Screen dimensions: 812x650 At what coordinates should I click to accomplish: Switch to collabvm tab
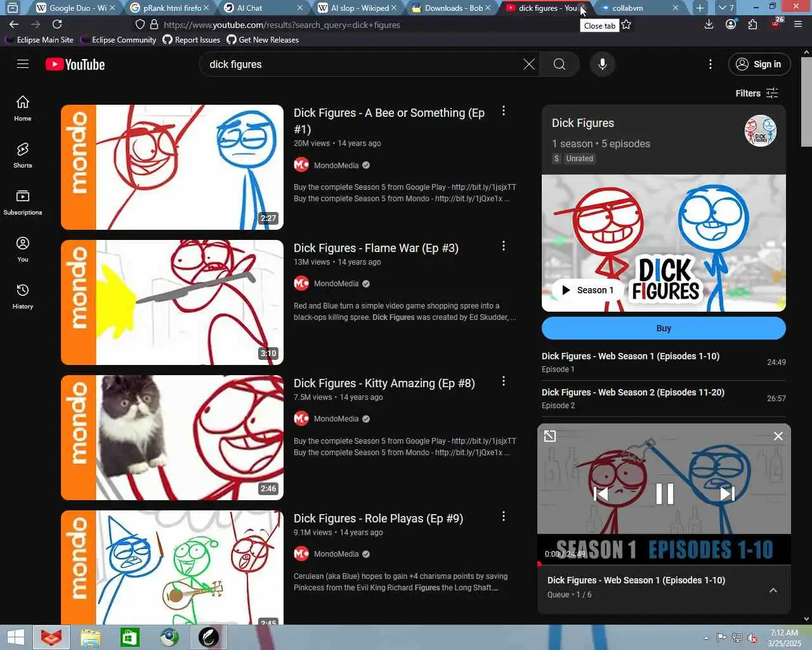[x=639, y=8]
